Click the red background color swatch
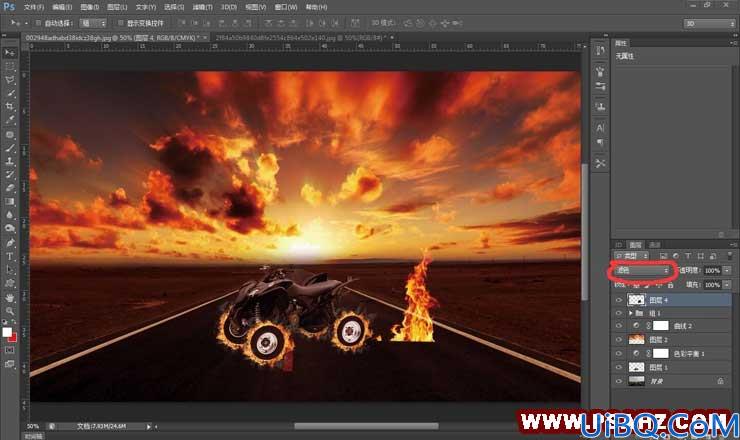This screenshot has width=740, height=440. pyautogui.click(x=13, y=338)
